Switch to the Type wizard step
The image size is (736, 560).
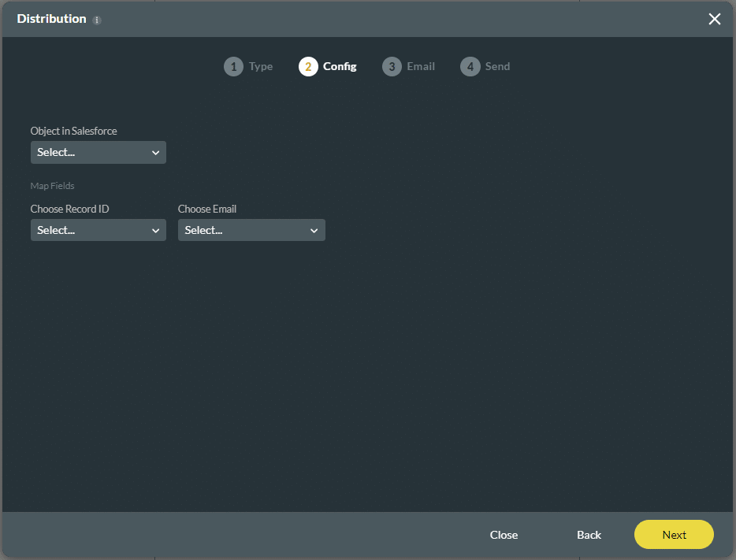click(260, 66)
